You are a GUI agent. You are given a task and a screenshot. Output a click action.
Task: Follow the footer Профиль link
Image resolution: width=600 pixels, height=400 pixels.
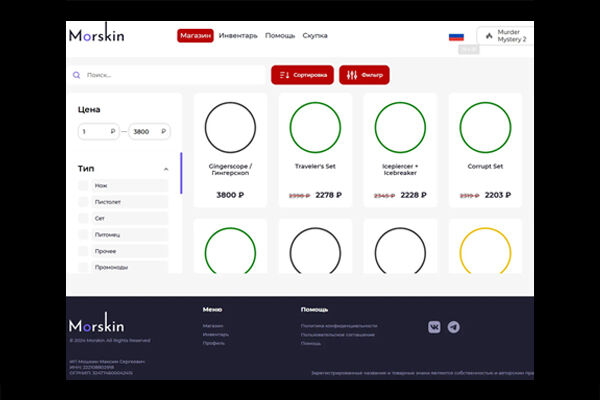(x=214, y=343)
